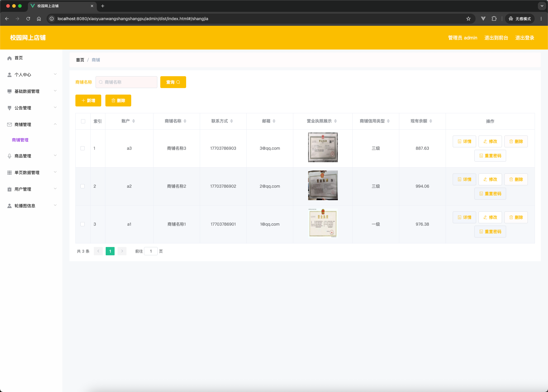
Task: Click the home icon beside 首页 in sidebar
Action: (x=9, y=58)
